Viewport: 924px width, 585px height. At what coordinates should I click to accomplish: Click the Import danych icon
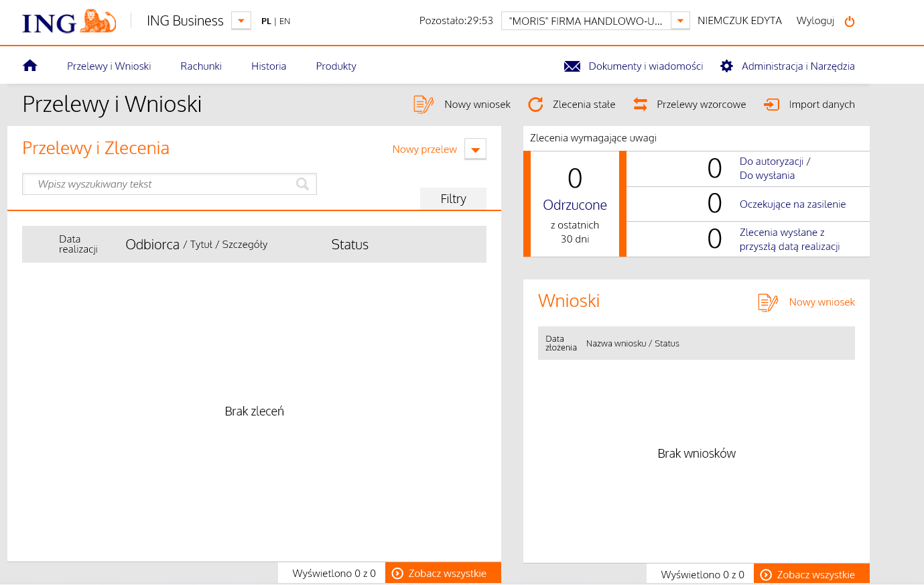[771, 105]
